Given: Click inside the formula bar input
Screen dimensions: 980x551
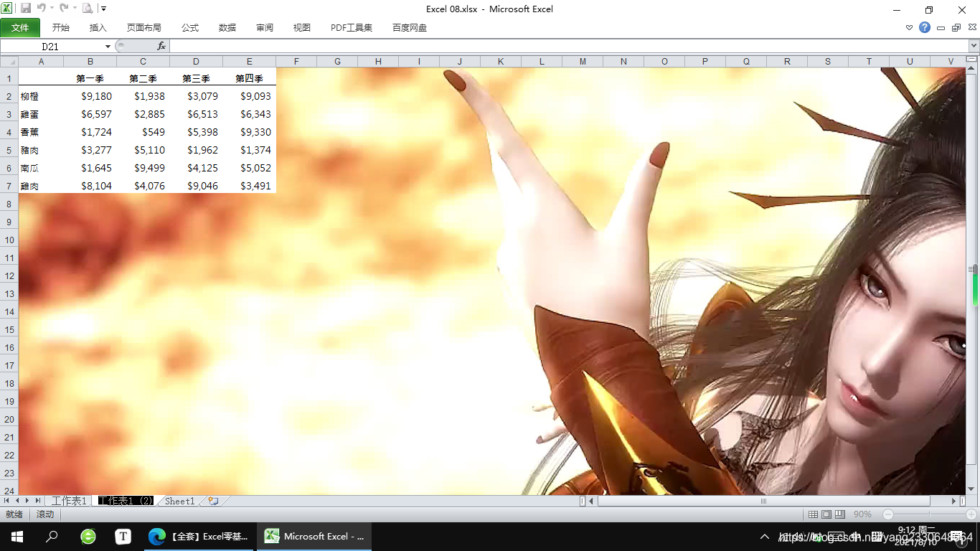Looking at the screenshot, I should 568,46.
